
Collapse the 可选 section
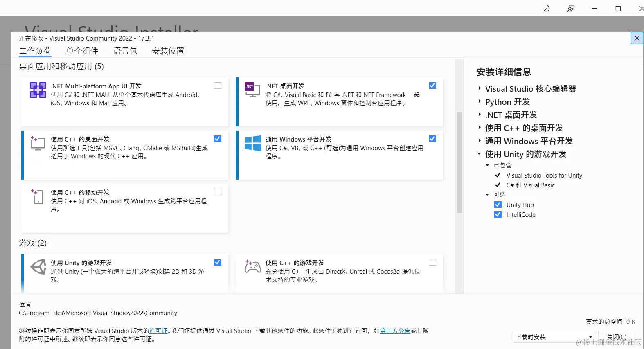pyautogui.click(x=487, y=195)
